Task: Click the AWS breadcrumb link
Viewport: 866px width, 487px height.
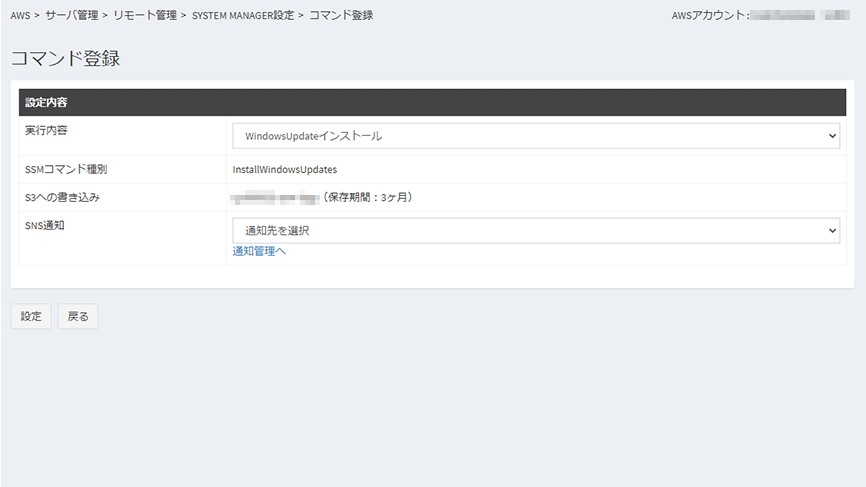Action: point(20,15)
